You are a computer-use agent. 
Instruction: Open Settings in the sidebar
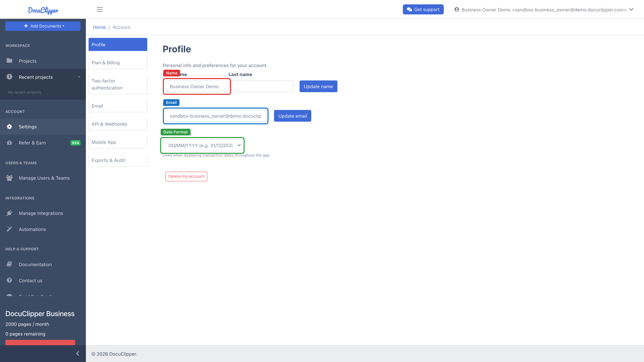(x=43, y=127)
